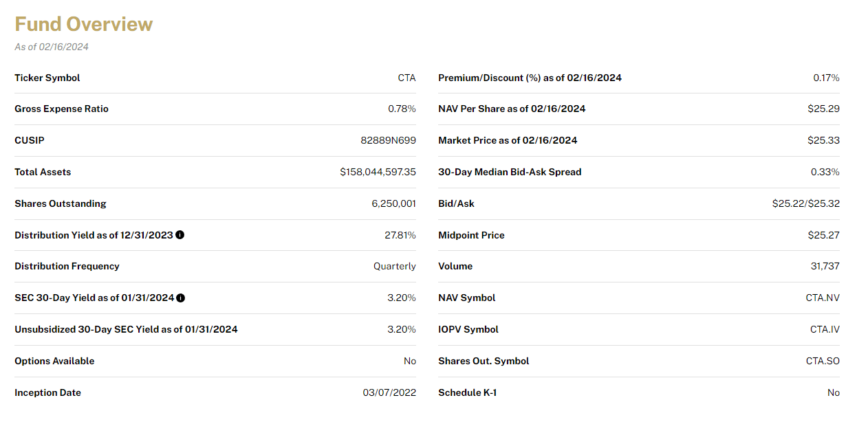Click the Market Price $25.33 value
868x433 pixels.
coord(824,140)
